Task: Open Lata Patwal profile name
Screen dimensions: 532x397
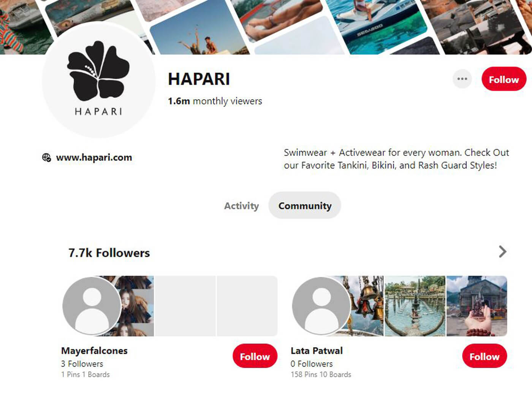Action: (x=317, y=351)
